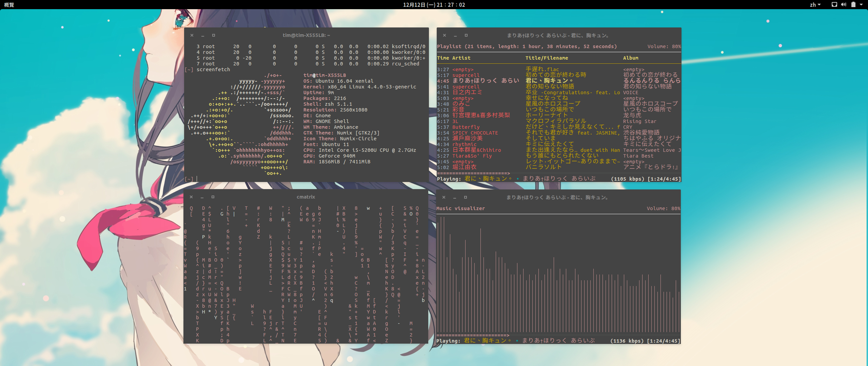Click the playlist bitrate (1105 kbps) status

pyautogui.click(x=627, y=179)
